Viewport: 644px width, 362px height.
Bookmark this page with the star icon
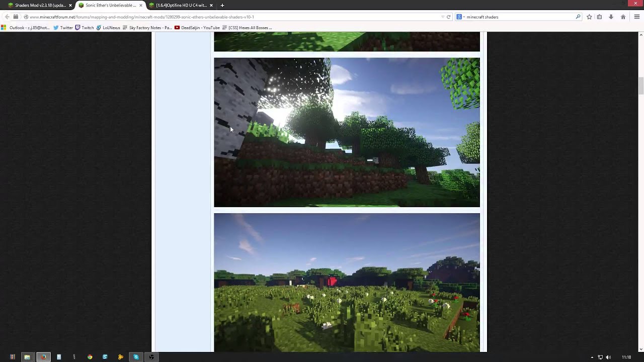[589, 17]
